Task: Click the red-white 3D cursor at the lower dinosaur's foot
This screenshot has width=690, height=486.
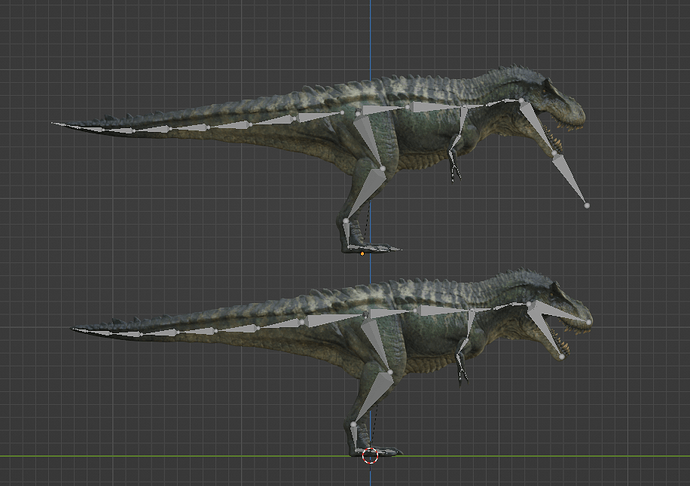Action: 370,456
